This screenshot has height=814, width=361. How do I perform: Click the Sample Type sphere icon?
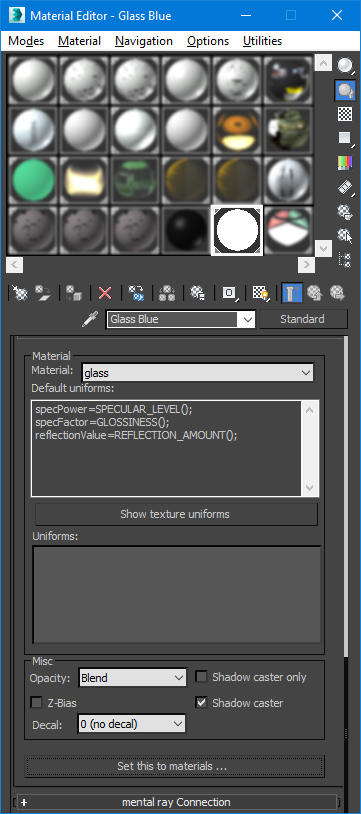coord(345,66)
